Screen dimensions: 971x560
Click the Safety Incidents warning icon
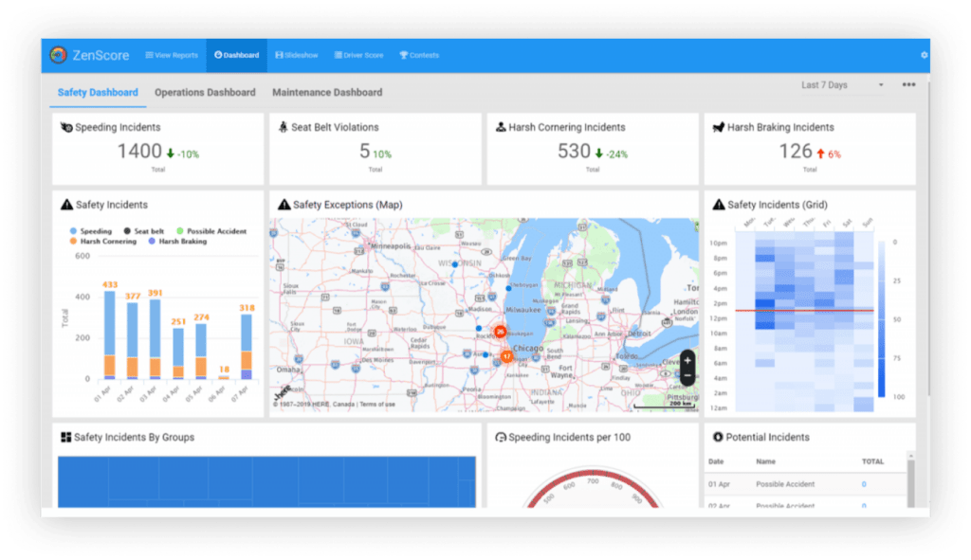tap(67, 205)
